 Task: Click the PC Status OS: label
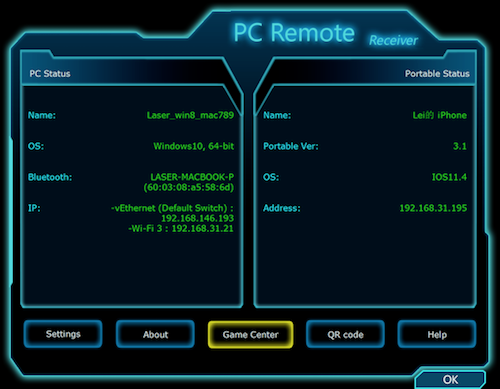[36, 146]
